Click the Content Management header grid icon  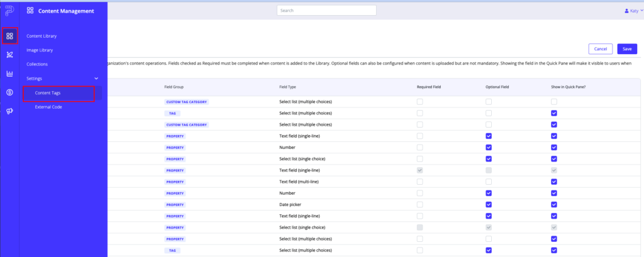pyautogui.click(x=30, y=11)
